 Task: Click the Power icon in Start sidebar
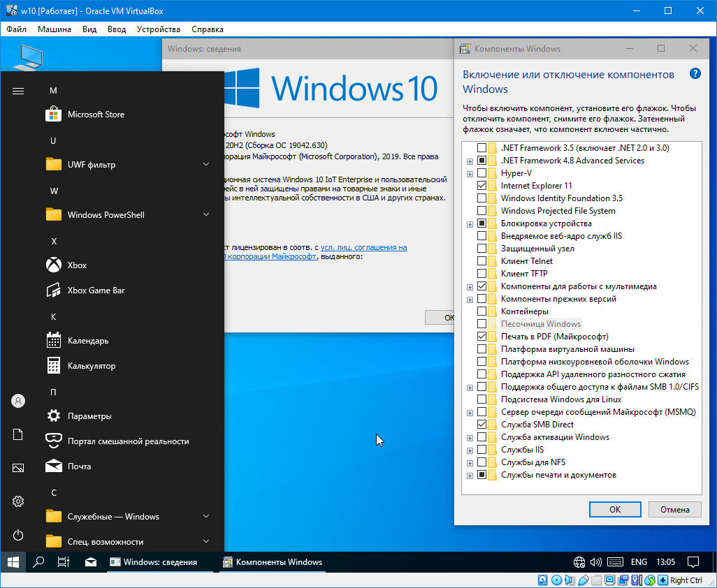18,535
